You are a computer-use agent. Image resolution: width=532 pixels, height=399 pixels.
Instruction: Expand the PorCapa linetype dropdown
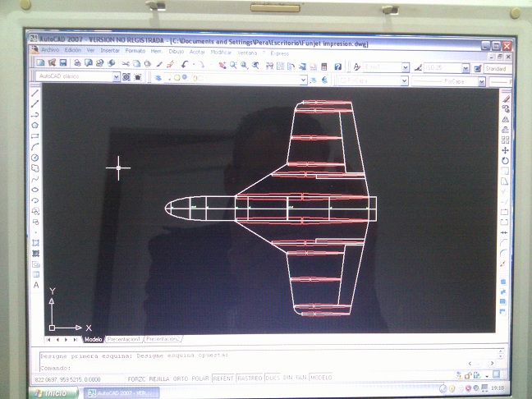coord(456,81)
